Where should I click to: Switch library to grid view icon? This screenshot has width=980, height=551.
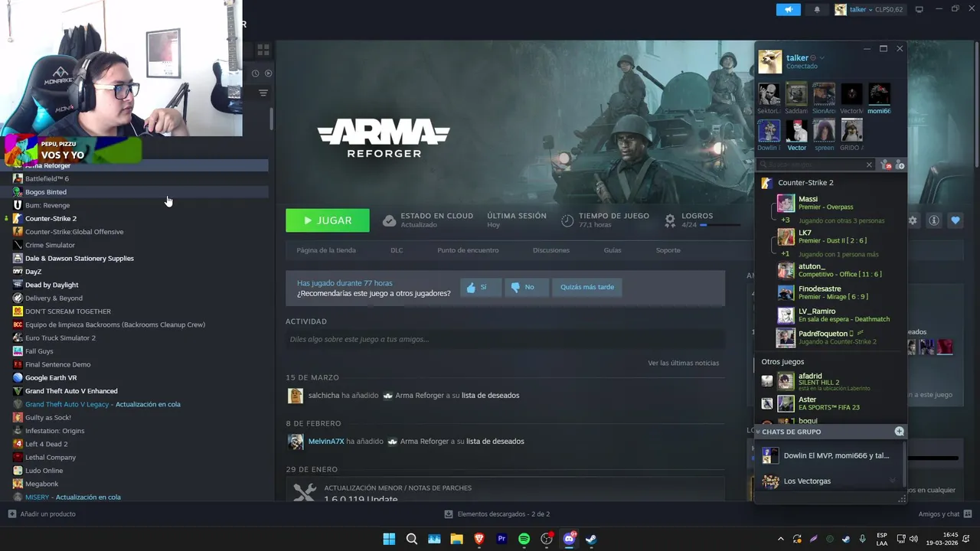pos(263,50)
